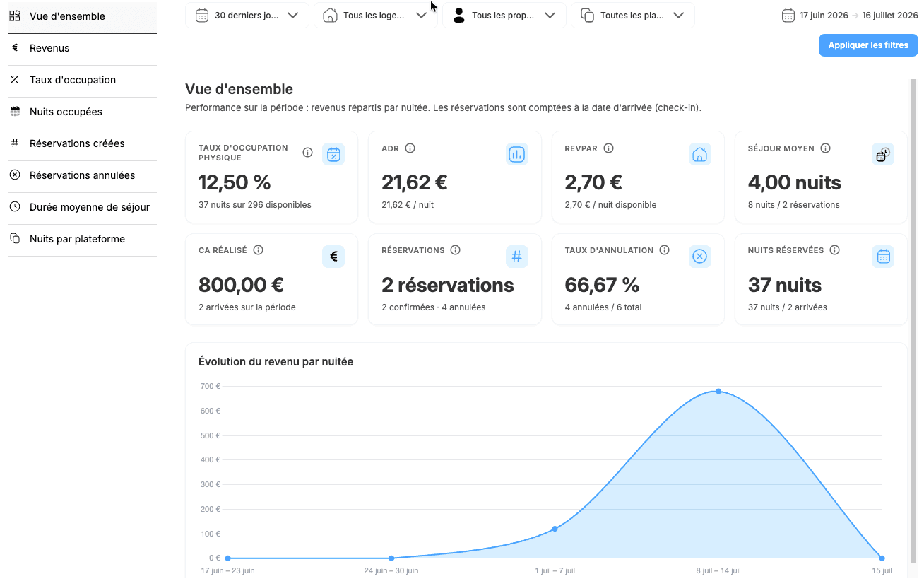This screenshot has height=586, width=924.
Task: Click the info icon next to CA réalisé
Action: (258, 250)
